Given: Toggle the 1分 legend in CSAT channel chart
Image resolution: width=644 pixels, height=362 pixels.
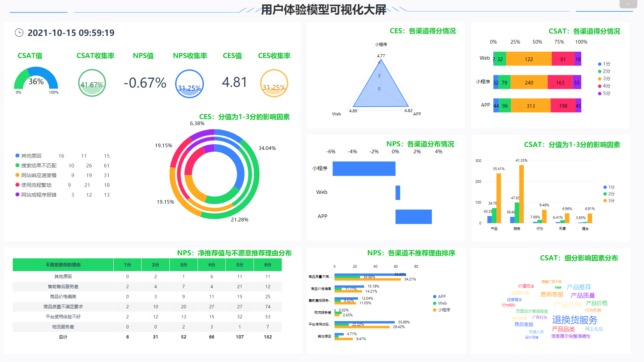Looking at the screenshot, I should 604,63.
